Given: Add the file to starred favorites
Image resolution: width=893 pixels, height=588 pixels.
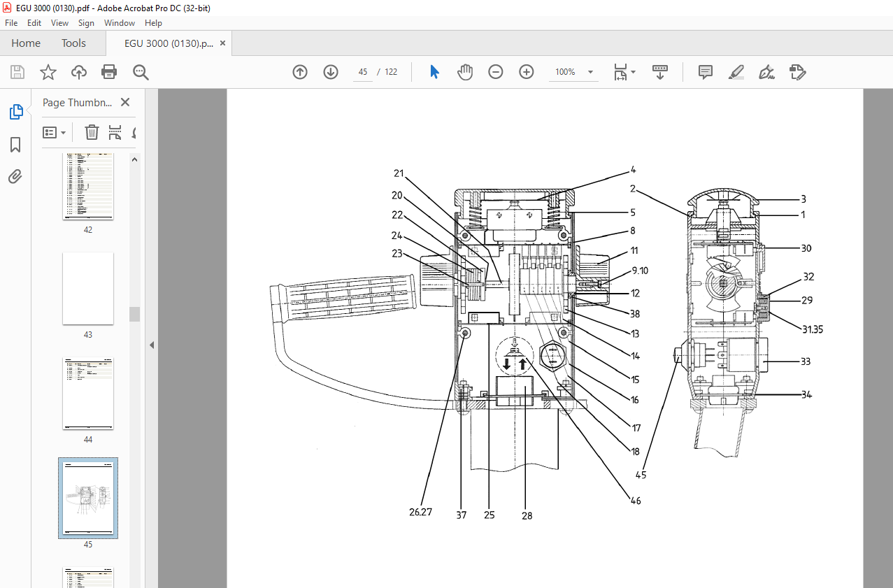Looking at the screenshot, I should (48, 72).
